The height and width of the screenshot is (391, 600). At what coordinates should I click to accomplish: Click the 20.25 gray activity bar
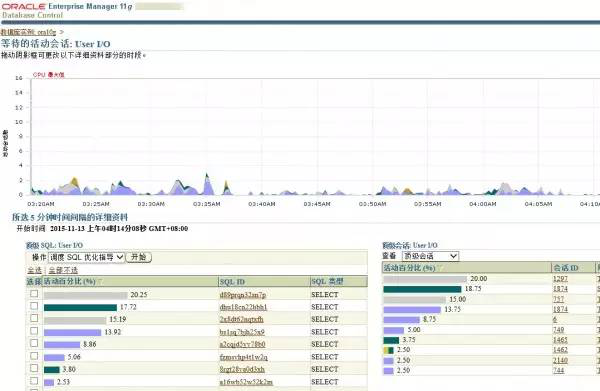click(x=85, y=295)
